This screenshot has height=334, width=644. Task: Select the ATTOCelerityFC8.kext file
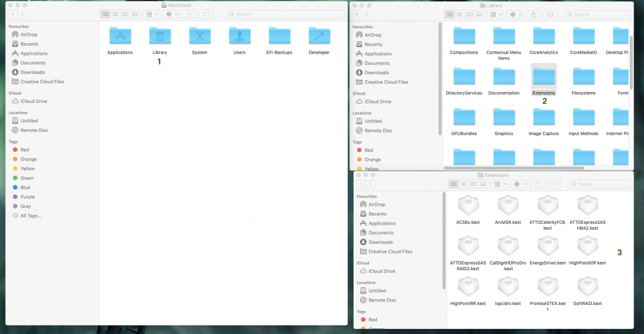(548, 205)
